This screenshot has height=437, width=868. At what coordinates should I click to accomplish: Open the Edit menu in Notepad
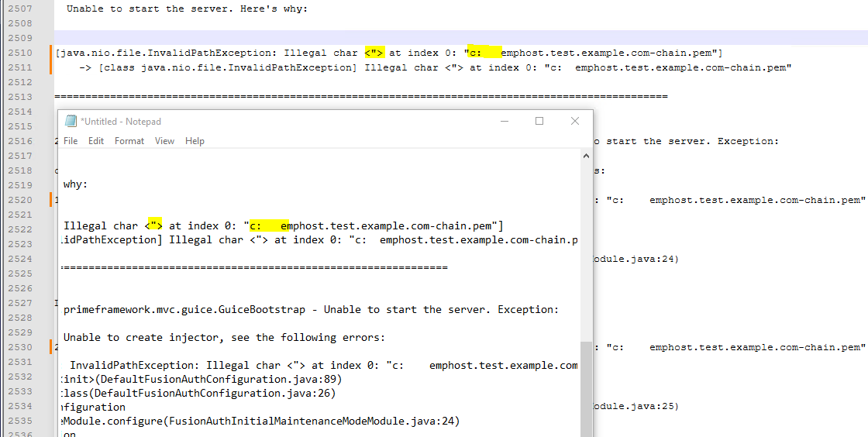point(96,141)
